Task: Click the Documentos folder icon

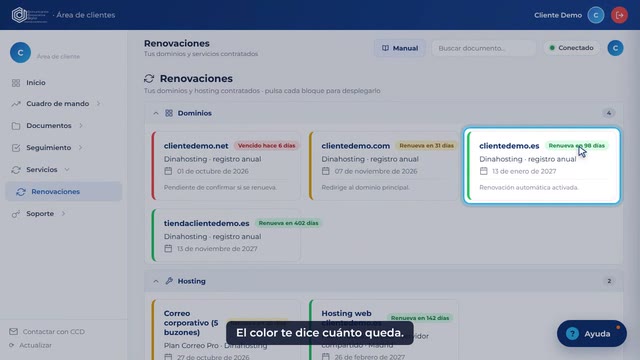Action: (x=16, y=126)
